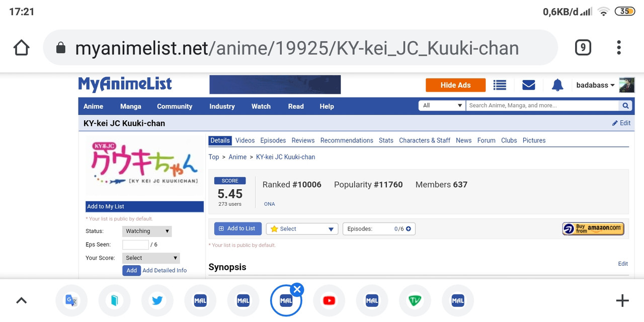Click the user profile avatar thumbnail
The height and width of the screenshot is (322, 644).
point(627,85)
